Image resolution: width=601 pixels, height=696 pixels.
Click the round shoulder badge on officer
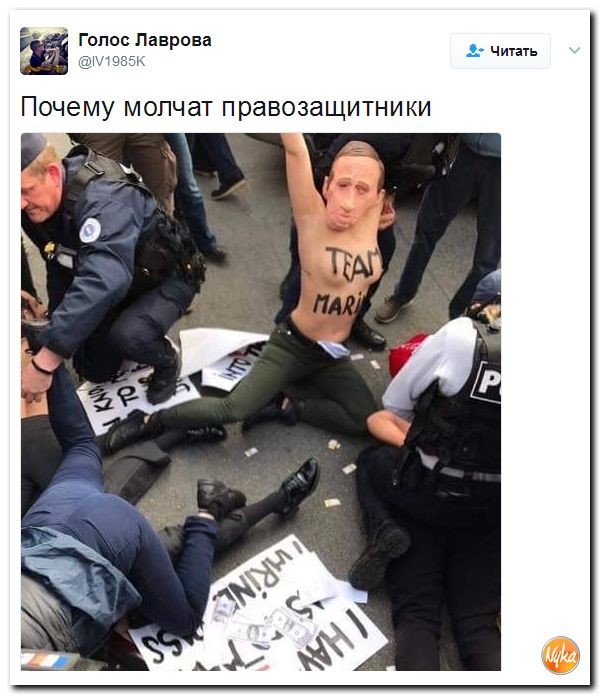tap(90, 230)
